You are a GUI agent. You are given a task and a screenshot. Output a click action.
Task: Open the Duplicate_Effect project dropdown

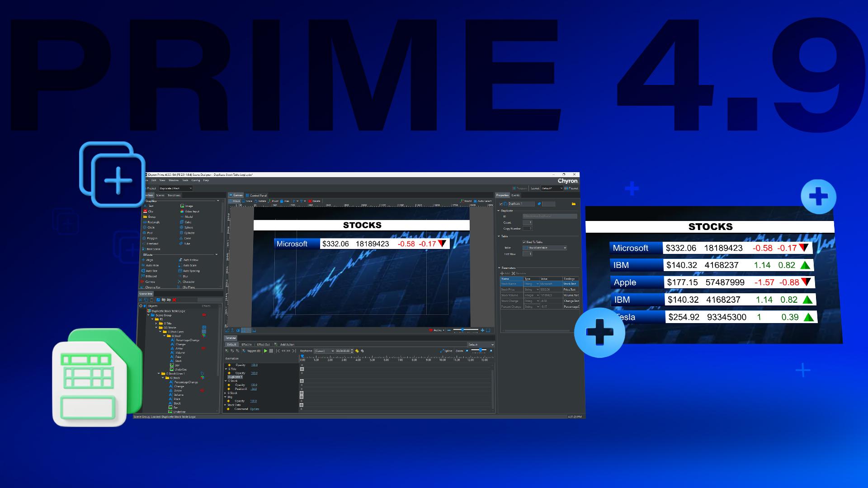[x=176, y=188]
